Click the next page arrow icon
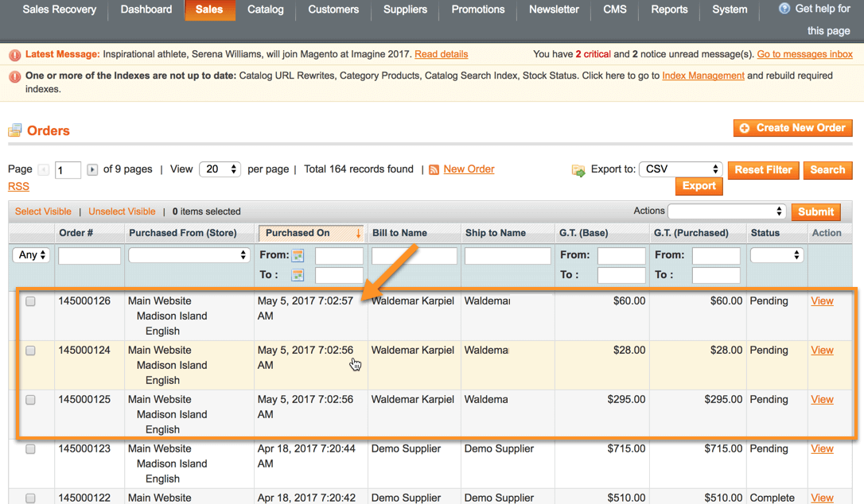 (x=92, y=169)
